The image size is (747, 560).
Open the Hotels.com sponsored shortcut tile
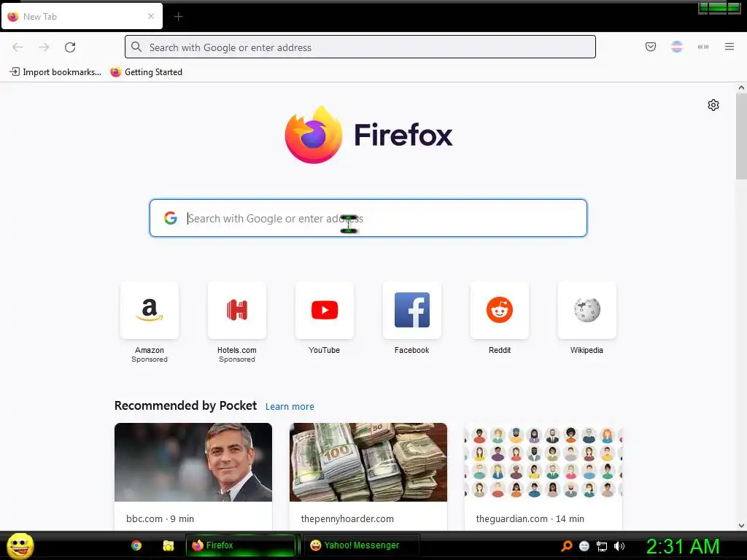tap(237, 311)
